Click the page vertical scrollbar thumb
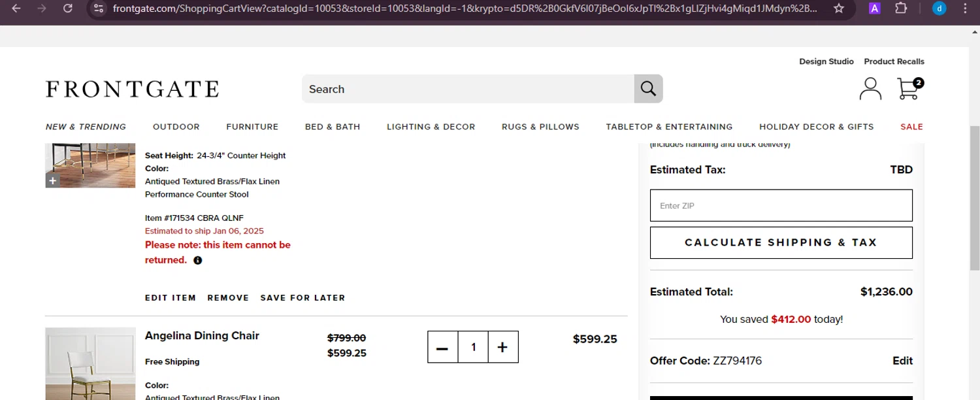The image size is (980, 400). tap(974, 198)
